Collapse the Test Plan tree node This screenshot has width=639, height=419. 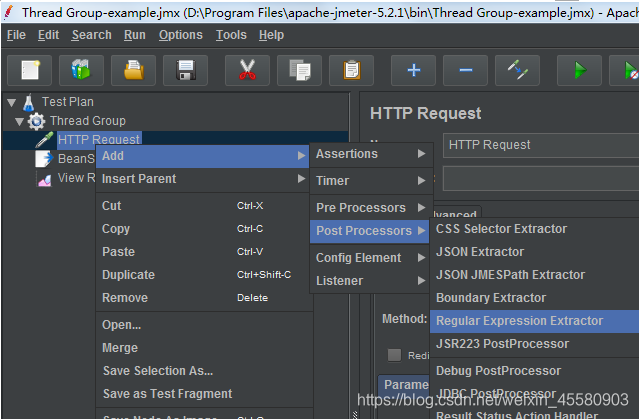(12, 102)
